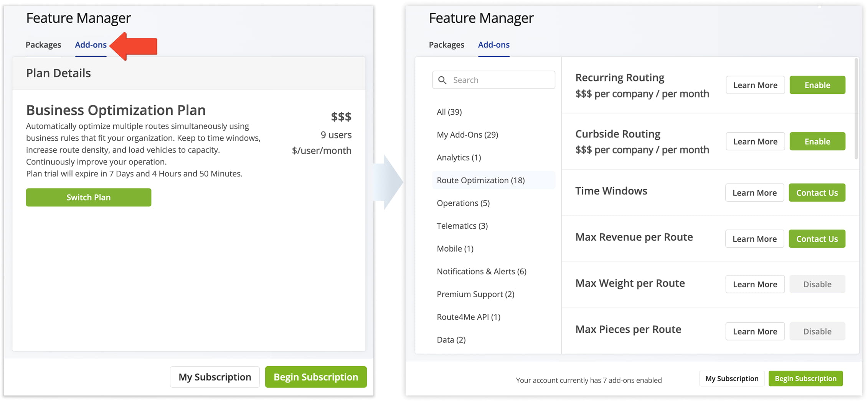
Task: Open My Subscription in left panel
Action: pos(215,377)
